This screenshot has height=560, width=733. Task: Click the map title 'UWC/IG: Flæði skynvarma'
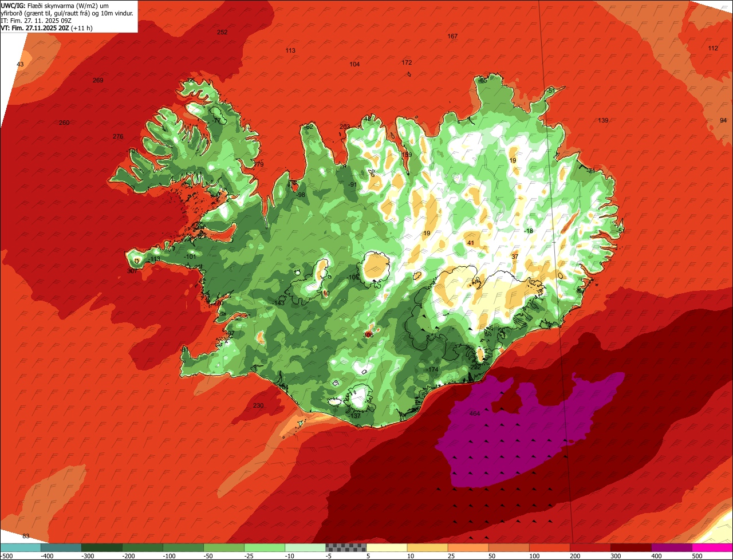(x=38, y=5)
